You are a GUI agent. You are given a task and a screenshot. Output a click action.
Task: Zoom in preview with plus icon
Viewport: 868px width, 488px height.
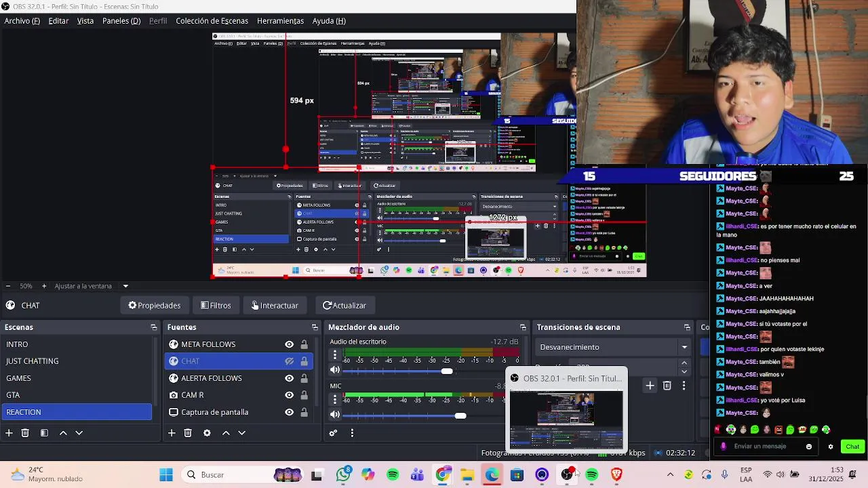(x=44, y=286)
